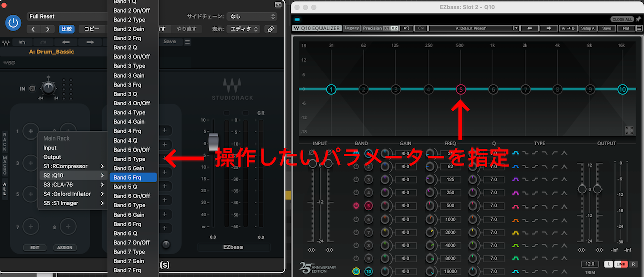Viewport: 644px width, 277px height.
Task: Go to next preset with right chevron
Action: tap(48, 29)
